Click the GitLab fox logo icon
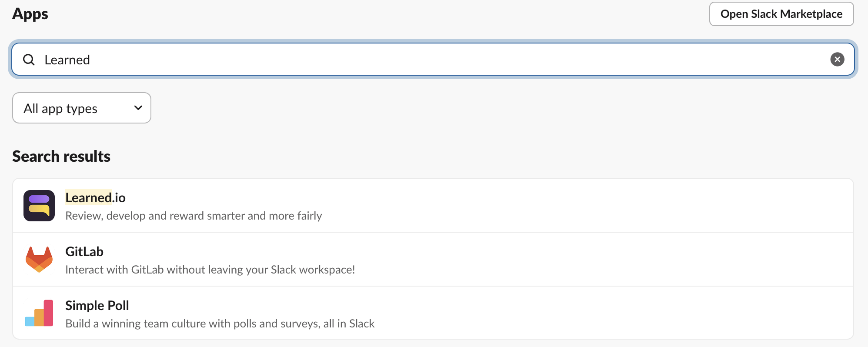The width and height of the screenshot is (868, 347). (39, 260)
